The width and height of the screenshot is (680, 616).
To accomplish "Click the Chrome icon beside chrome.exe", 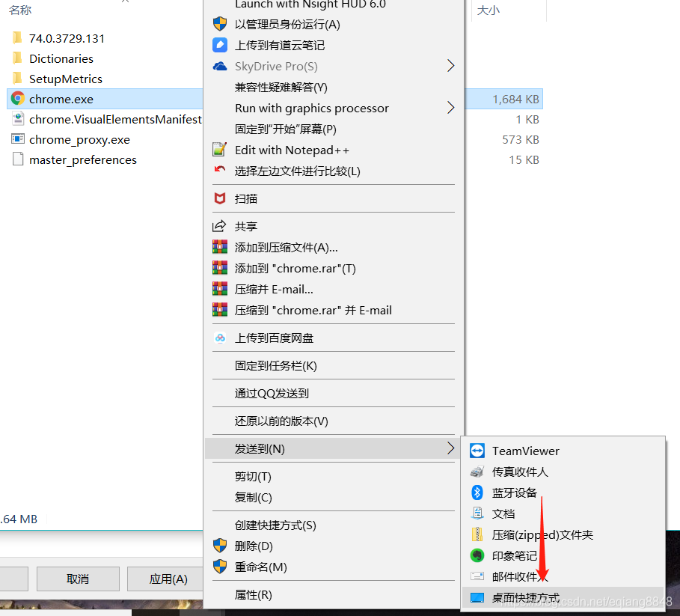I will (18, 99).
